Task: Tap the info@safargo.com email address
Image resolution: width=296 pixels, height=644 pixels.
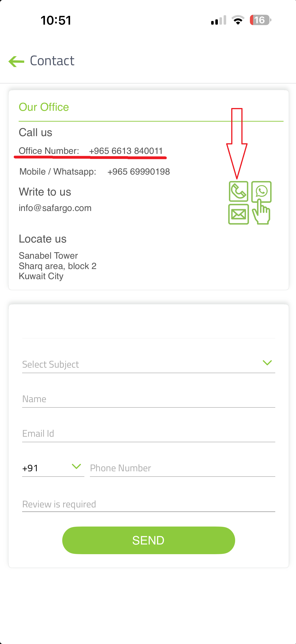Action: [x=55, y=208]
